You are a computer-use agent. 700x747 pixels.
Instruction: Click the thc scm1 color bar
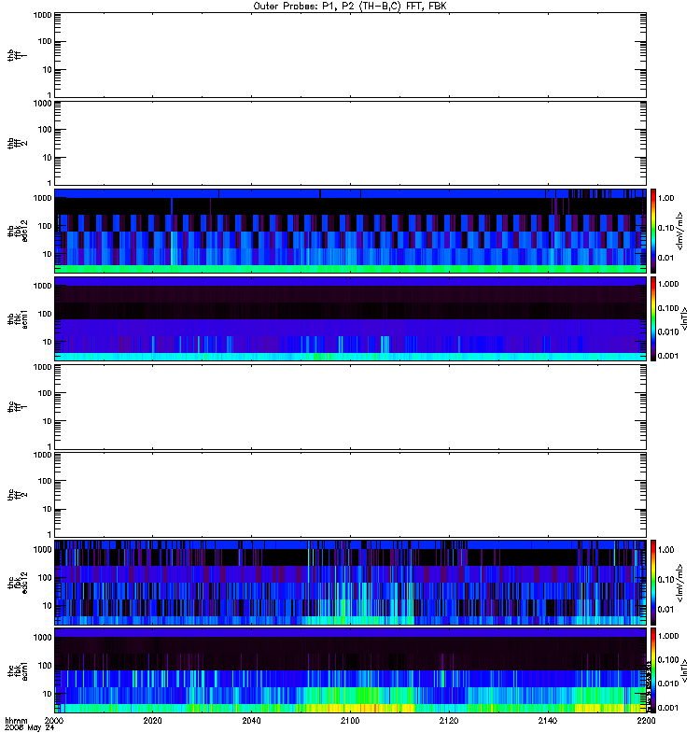coord(653,670)
